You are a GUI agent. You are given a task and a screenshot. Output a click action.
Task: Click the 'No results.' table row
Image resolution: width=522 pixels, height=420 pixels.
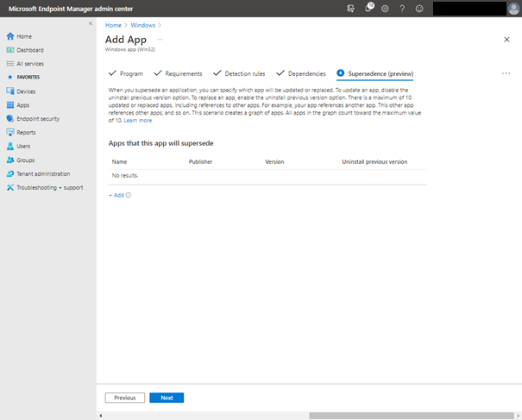point(267,176)
